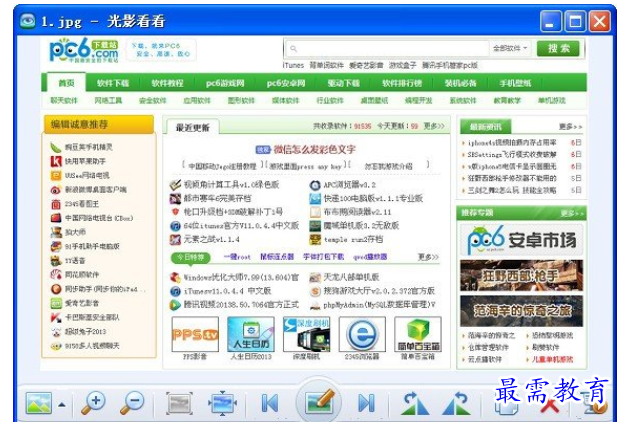Open the image editor with the center button

[318, 402]
